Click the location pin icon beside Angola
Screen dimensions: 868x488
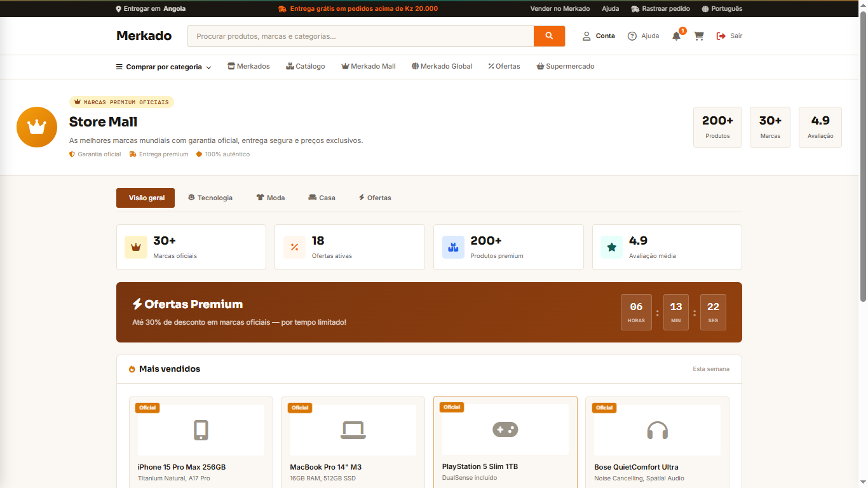pyautogui.click(x=118, y=9)
